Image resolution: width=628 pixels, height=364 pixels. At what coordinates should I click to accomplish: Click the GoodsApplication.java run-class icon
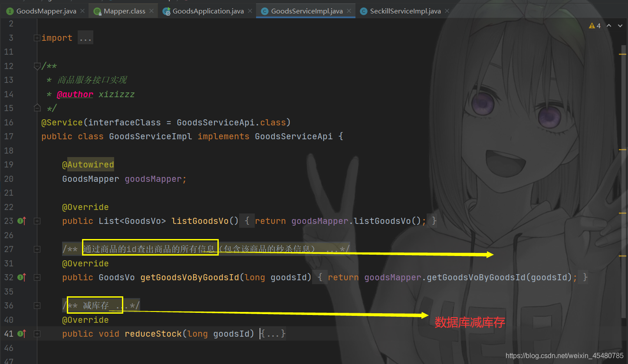pyautogui.click(x=166, y=11)
